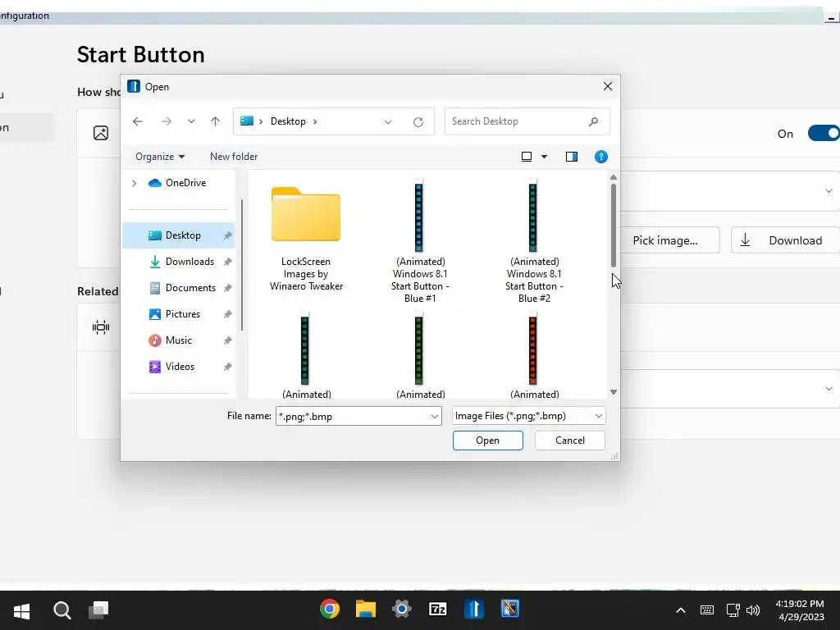Click Download button in Start Button window
The height and width of the screenshot is (630, 840).
pyautogui.click(x=785, y=240)
